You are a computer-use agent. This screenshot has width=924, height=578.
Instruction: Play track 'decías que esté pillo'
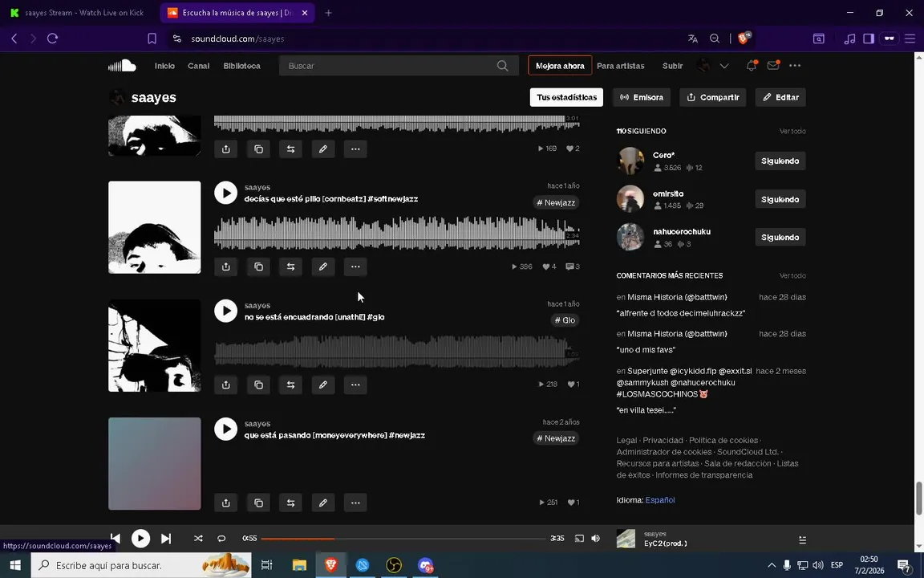pos(225,193)
